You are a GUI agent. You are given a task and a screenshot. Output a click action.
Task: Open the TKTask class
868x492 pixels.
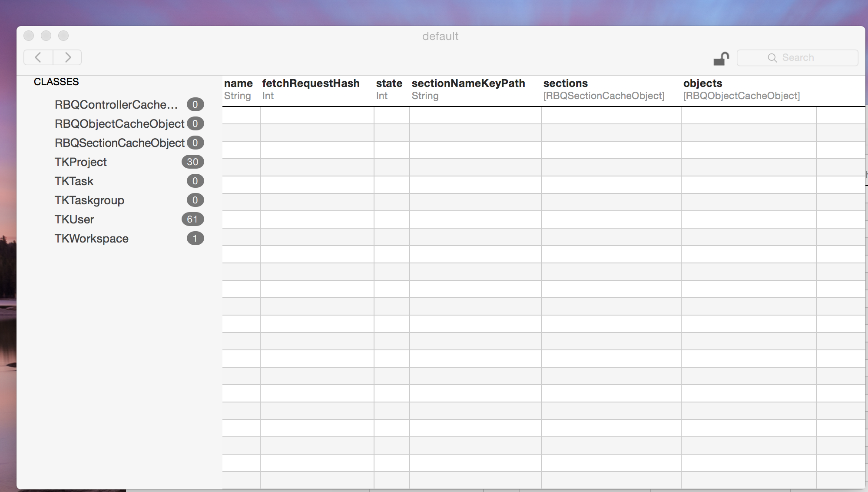click(74, 181)
